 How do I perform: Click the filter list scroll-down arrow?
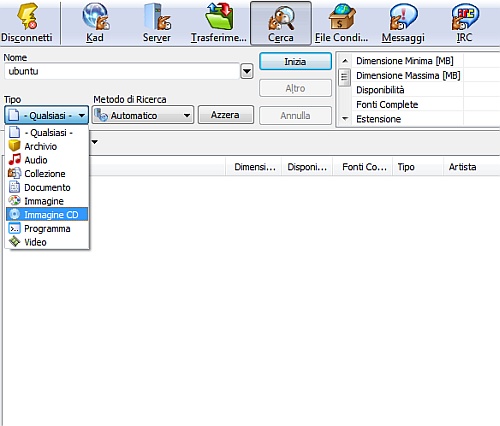pos(345,119)
